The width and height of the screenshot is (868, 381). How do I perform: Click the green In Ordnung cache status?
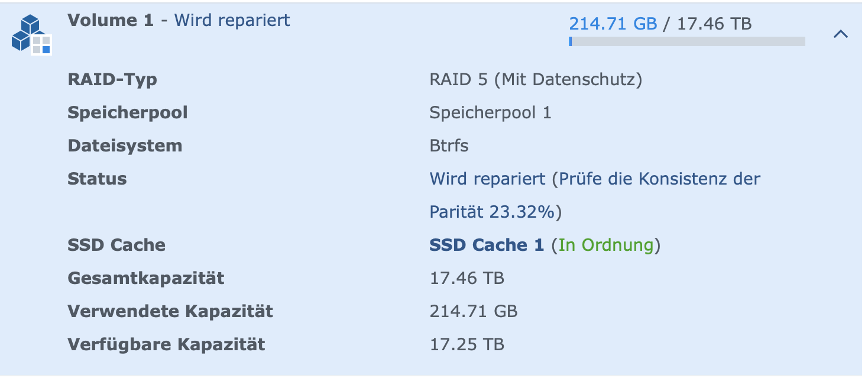coord(606,245)
